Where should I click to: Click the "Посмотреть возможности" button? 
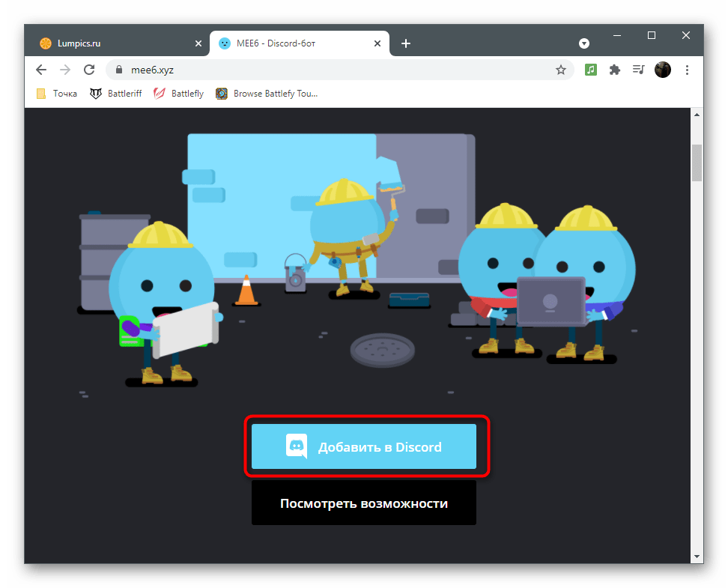click(x=363, y=503)
